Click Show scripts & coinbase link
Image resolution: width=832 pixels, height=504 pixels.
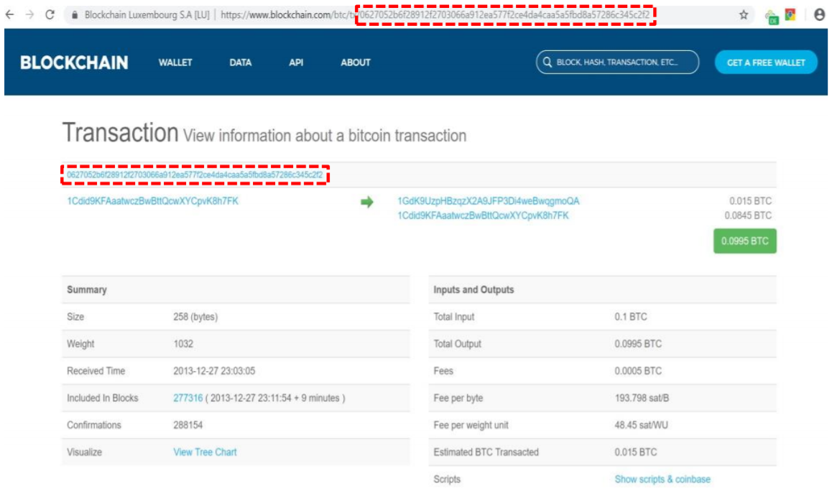[x=662, y=479]
